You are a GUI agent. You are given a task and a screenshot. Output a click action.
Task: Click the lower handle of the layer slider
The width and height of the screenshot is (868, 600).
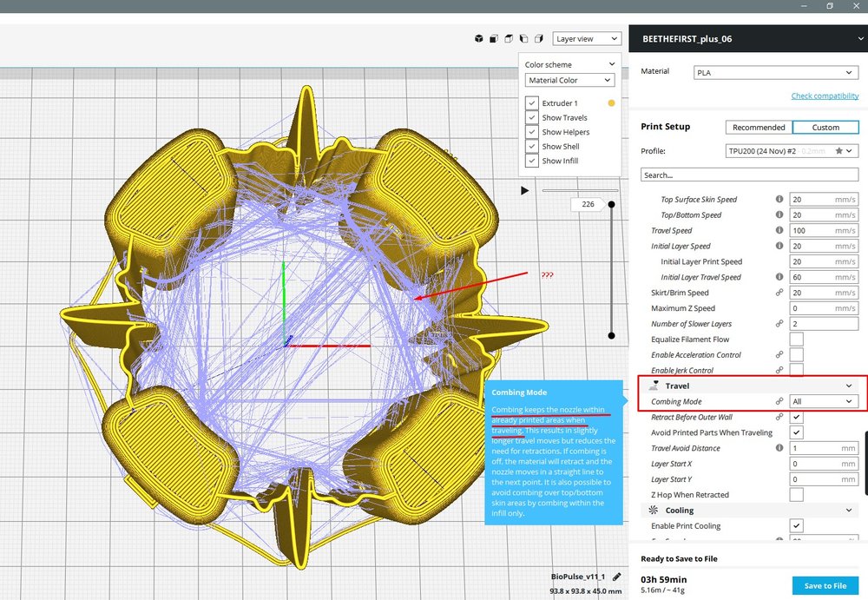611,335
